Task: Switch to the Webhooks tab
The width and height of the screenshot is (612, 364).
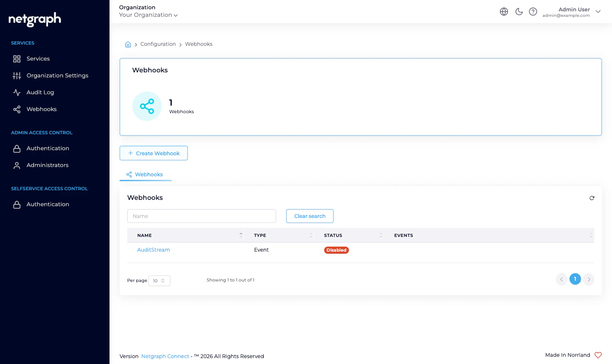Action: click(145, 174)
